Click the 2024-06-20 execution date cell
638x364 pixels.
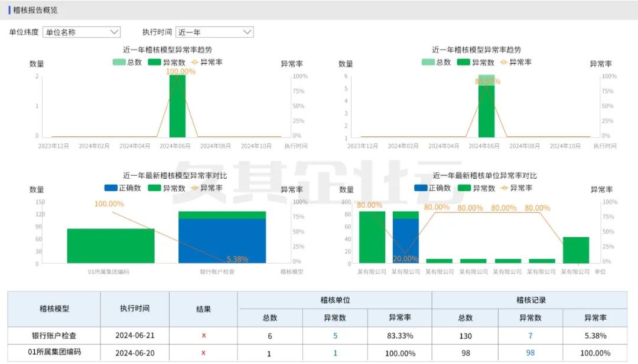click(135, 353)
